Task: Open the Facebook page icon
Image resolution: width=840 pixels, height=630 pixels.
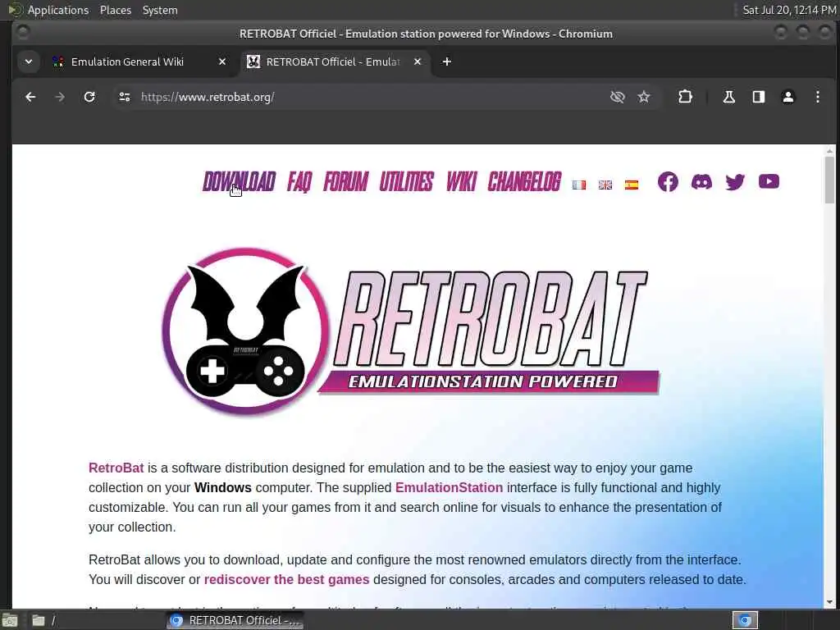Action: [x=668, y=181]
